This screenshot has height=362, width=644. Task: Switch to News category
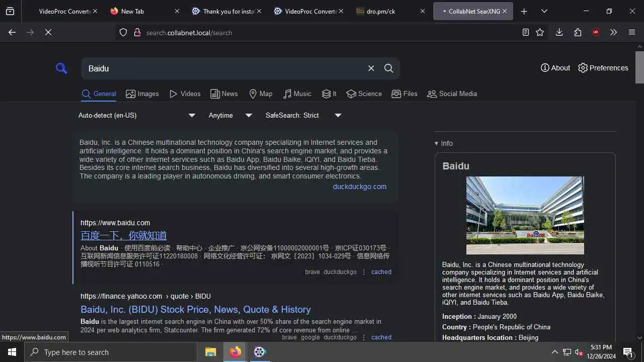click(x=224, y=94)
